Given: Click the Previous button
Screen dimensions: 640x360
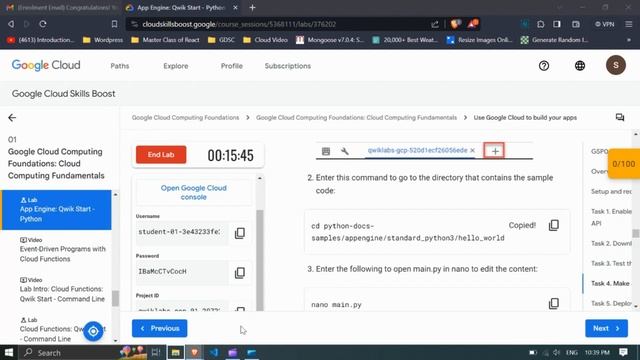Looking at the screenshot, I should (x=160, y=328).
